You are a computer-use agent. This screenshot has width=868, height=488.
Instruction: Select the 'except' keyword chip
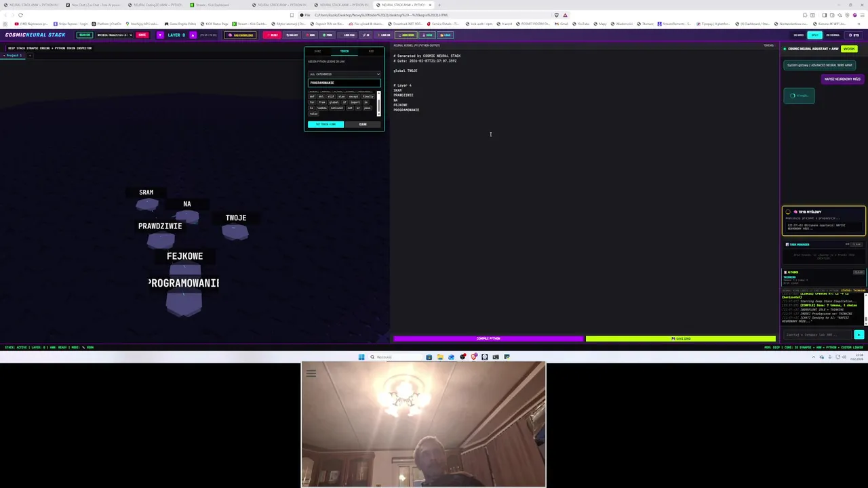353,96
